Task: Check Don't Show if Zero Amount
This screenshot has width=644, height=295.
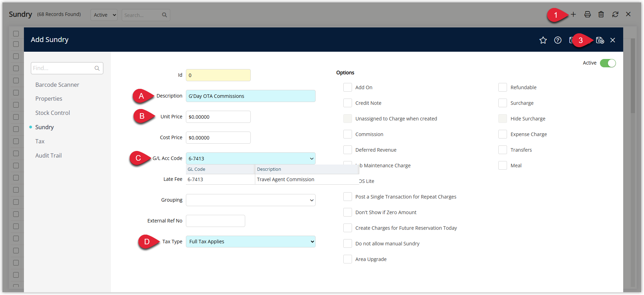Action: (x=347, y=212)
